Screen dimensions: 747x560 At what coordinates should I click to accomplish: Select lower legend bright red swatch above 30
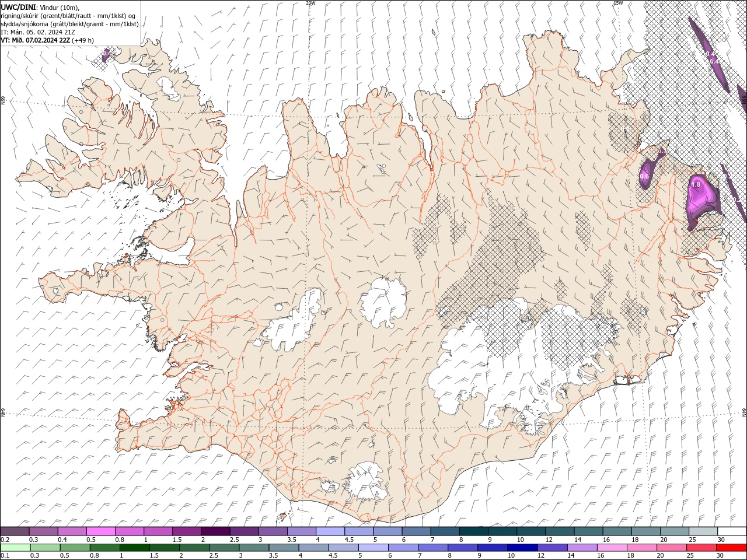tap(731, 548)
